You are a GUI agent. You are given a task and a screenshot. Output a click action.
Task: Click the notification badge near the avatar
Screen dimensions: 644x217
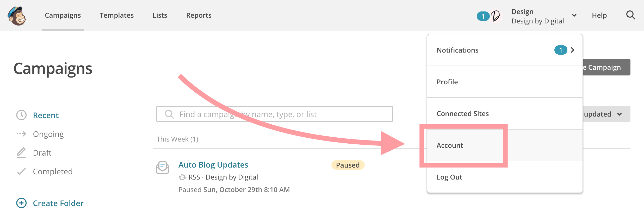click(x=483, y=16)
